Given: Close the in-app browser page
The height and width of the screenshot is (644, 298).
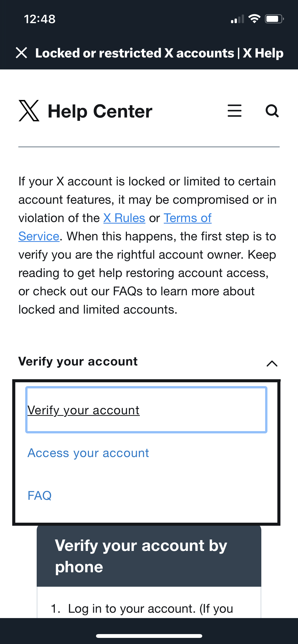Looking at the screenshot, I should click(x=21, y=53).
